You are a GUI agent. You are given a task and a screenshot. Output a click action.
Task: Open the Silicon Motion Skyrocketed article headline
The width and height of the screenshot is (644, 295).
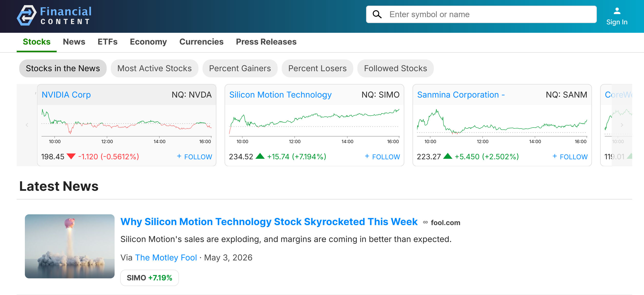269,222
